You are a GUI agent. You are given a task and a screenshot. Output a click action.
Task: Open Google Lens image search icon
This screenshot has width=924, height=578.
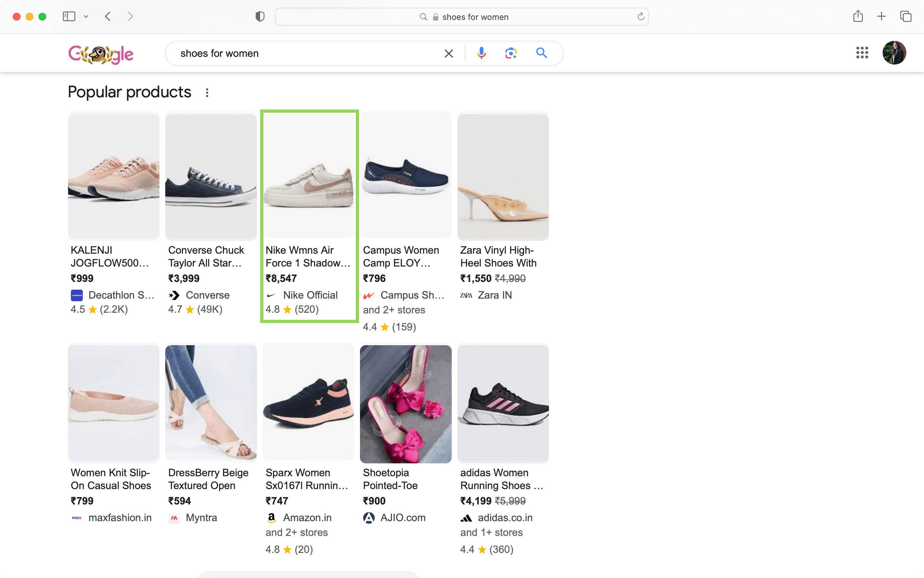click(511, 53)
